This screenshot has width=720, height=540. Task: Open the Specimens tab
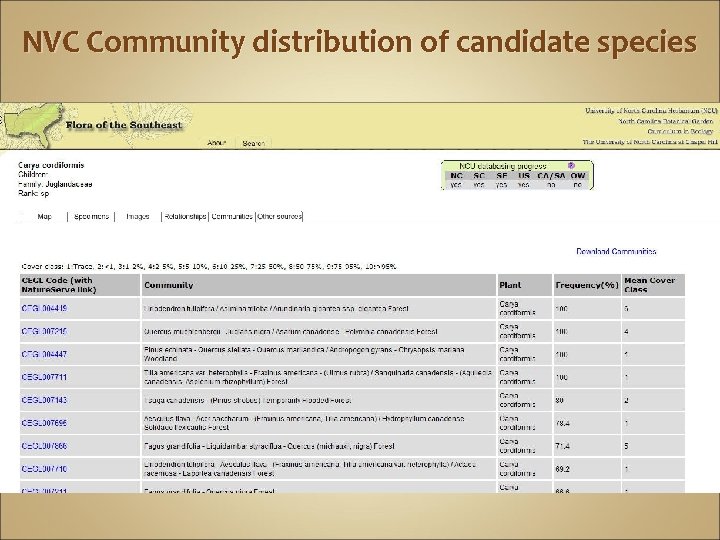[x=91, y=216]
